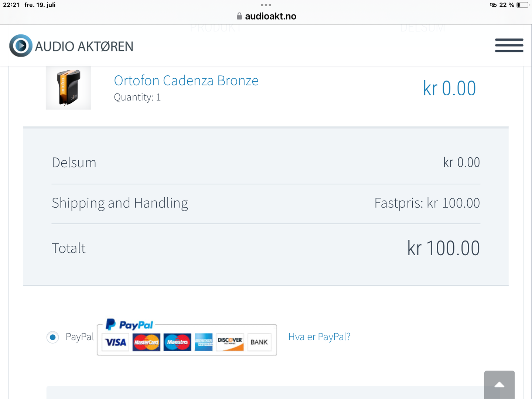Open the 'Hva er PayPal?' link
The image size is (532, 399).
click(x=319, y=337)
